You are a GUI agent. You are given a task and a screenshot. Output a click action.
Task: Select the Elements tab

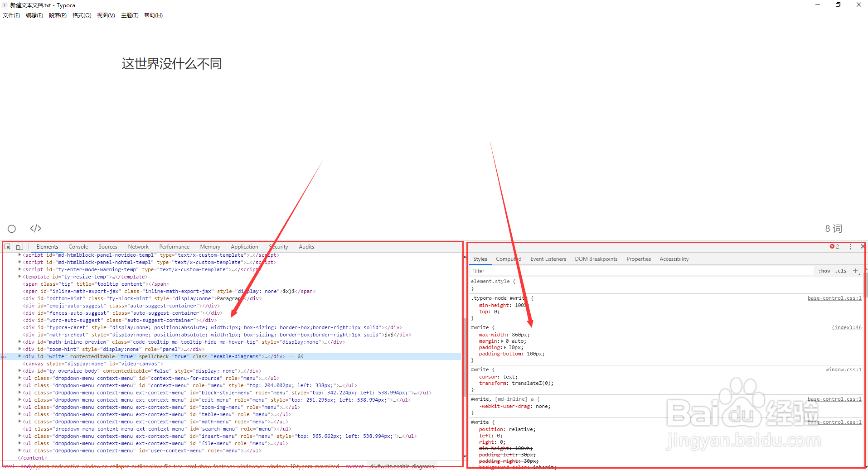pos(47,247)
